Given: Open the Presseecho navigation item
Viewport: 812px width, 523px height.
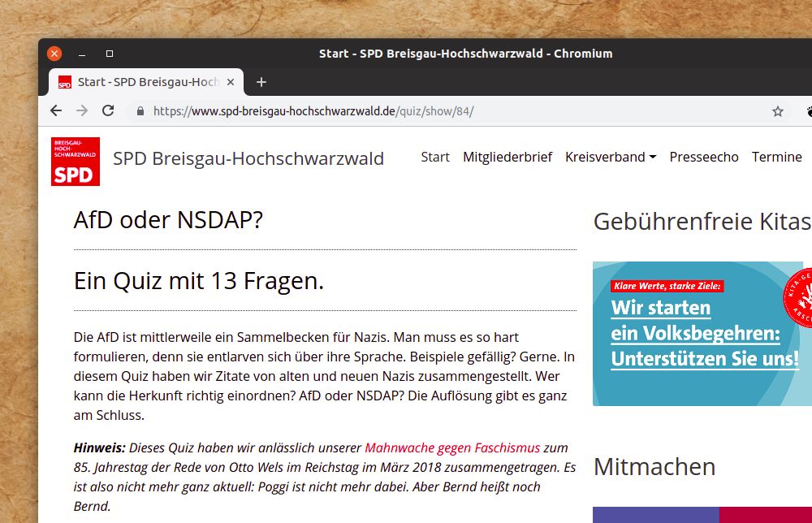Looking at the screenshot, I should pyautogui.click(x=704, y=157).
